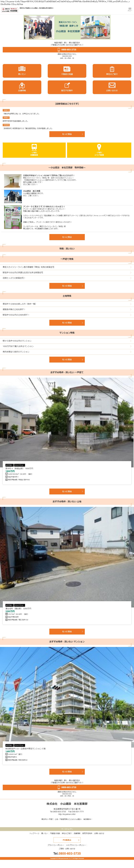Expand 建築条件無の土地を探す list item
The image size is (134, 868).
(67, 309)
